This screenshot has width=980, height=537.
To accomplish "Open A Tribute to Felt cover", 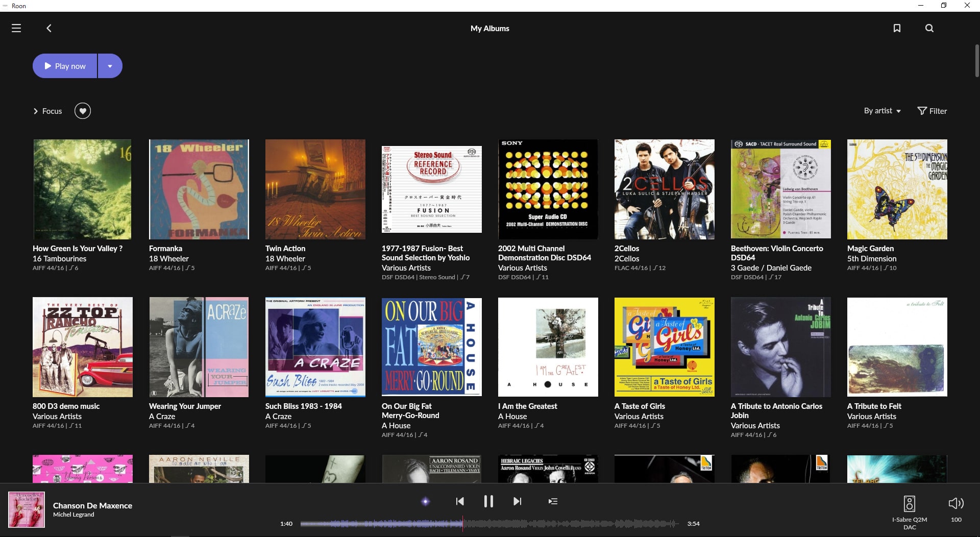I will click(x=897, y=347).
